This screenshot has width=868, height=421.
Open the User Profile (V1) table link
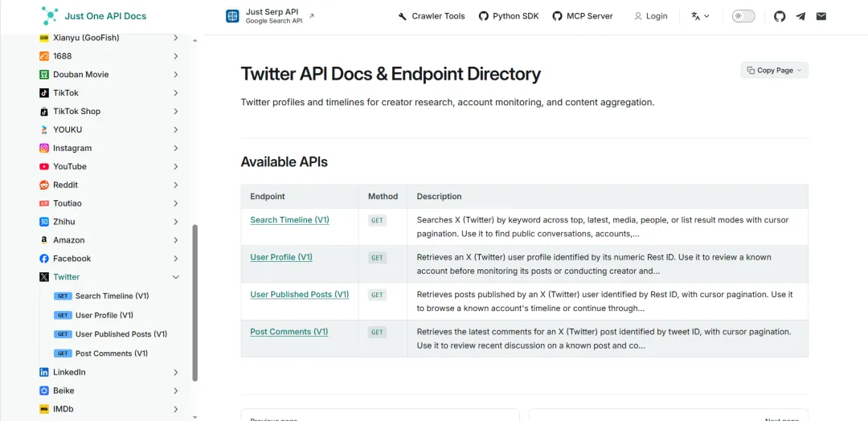point(281,257)
